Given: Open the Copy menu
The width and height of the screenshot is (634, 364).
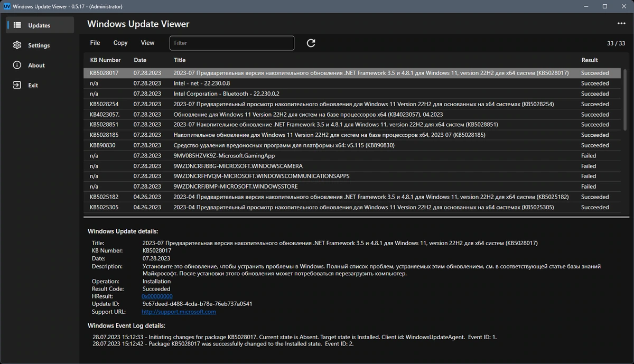Looking at the screenshot, I should tap(120, 43).
